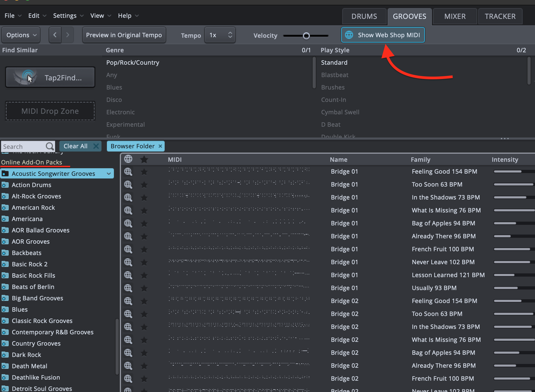Click the Velocity slider handle
This screenshot has width=535, height=392.
[x=306, y=36]
